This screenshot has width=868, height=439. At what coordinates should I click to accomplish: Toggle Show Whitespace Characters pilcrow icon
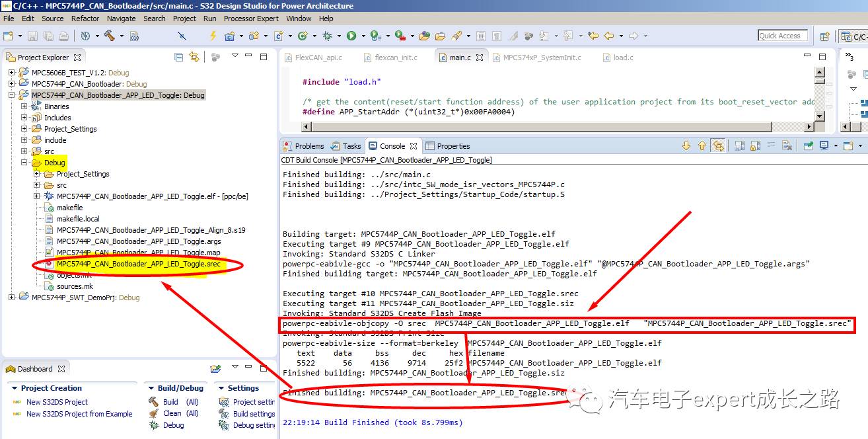tap(496, 36)
